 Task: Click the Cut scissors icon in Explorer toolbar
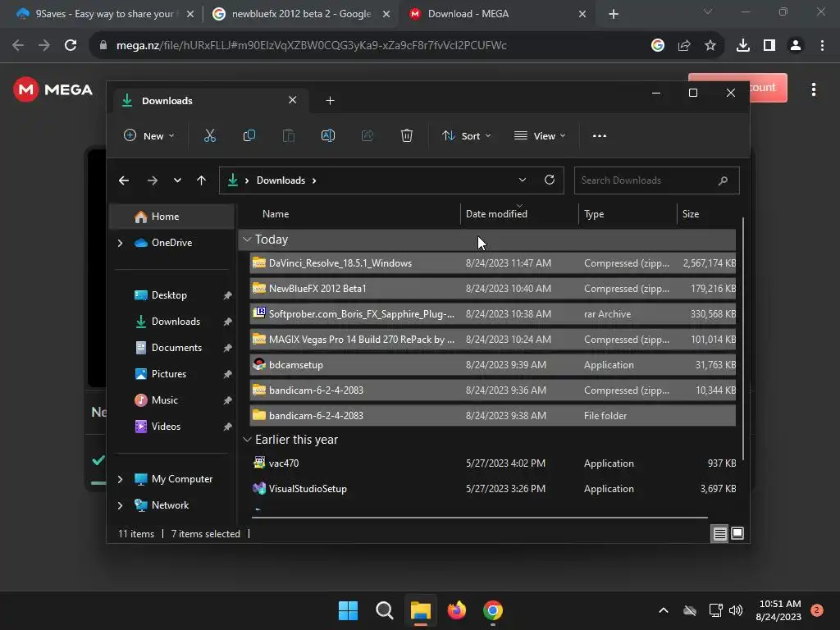[x=209, y=136]
